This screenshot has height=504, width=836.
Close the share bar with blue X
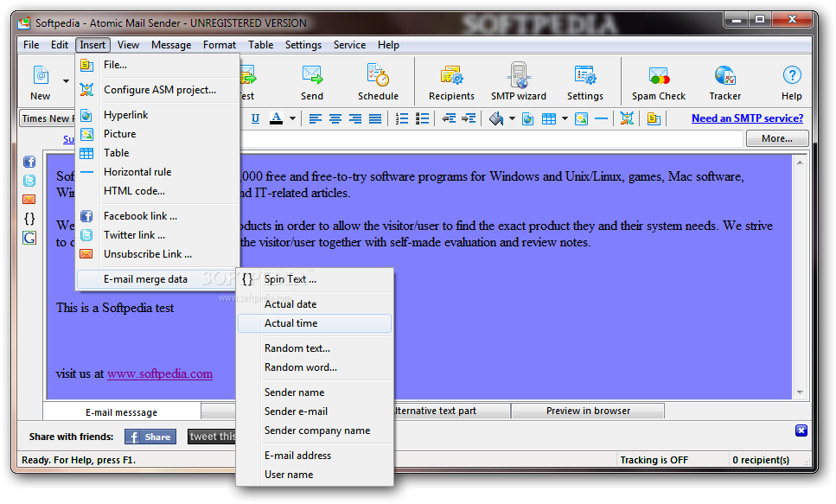(801, 431)
